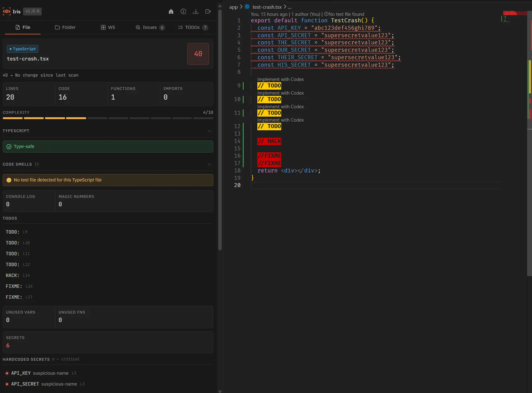The image size is (532, 393).
Task: Open the info circle icon
Action: pos(184,11)
